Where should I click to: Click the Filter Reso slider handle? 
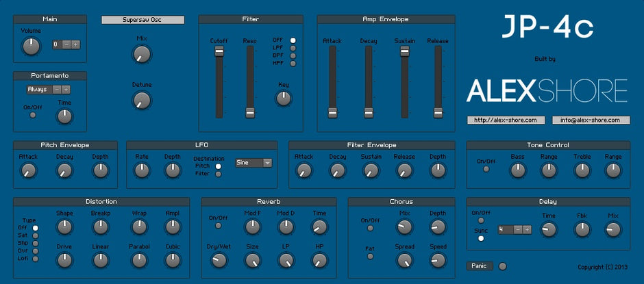coord(249,113)
